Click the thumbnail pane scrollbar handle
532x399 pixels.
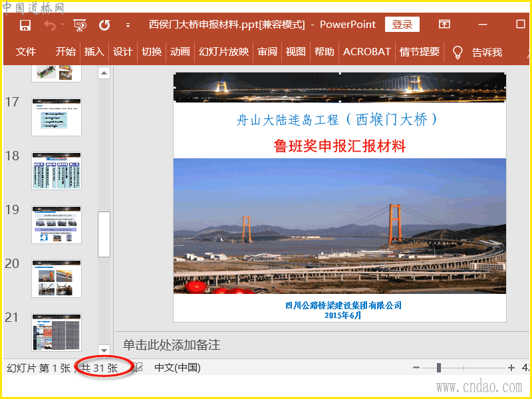(x=104, y=234)
